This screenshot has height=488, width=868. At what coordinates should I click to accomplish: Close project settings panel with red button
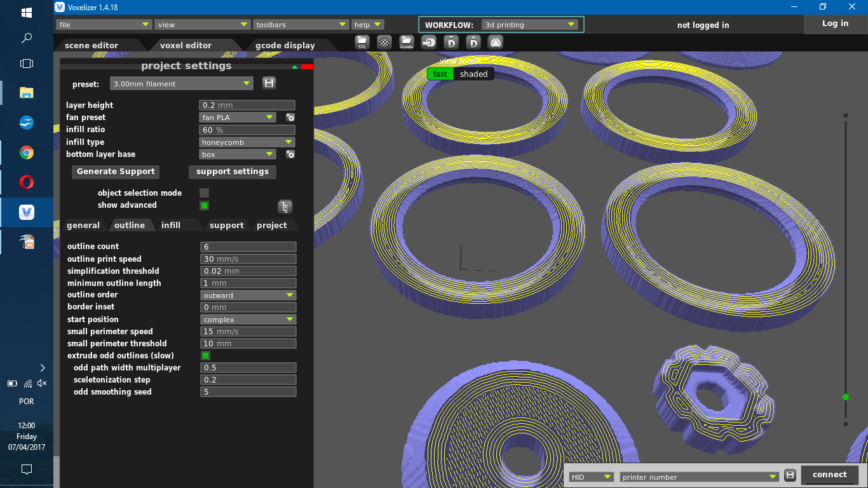(x=307, y=66)
